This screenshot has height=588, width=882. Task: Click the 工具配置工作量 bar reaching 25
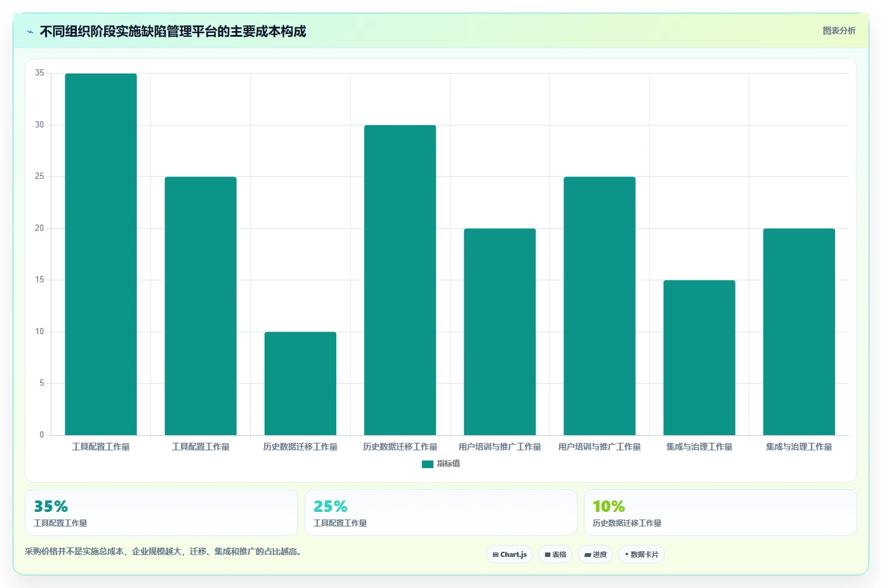(x=201, y=306)
